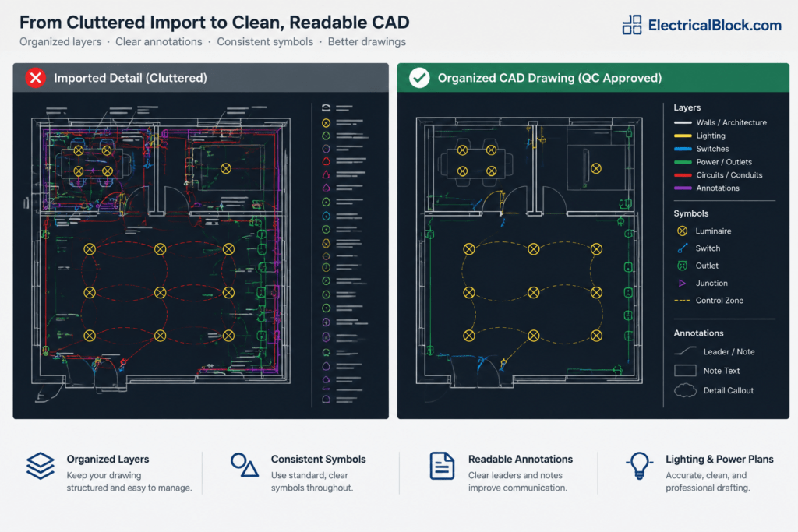This screenshot has width=798, height=532.
Task: Click the Organized CAD Drawing header title
Action: coord(549,78)
